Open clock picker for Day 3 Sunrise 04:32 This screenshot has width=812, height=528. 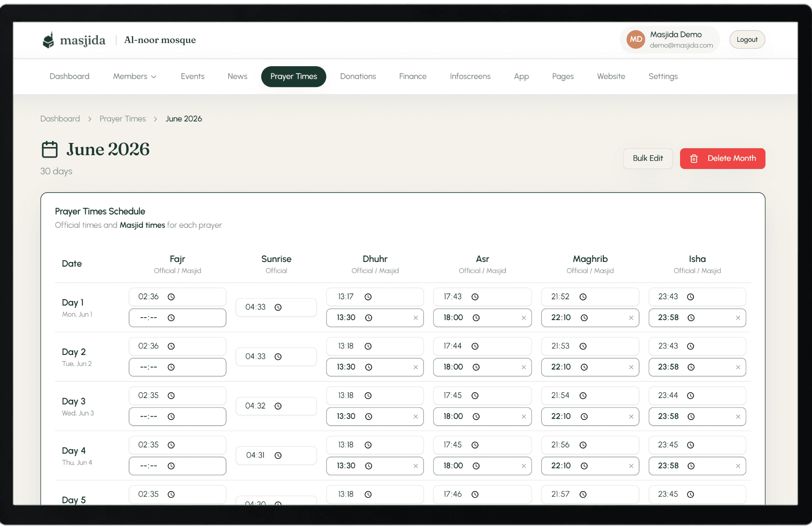pos(278,406)
